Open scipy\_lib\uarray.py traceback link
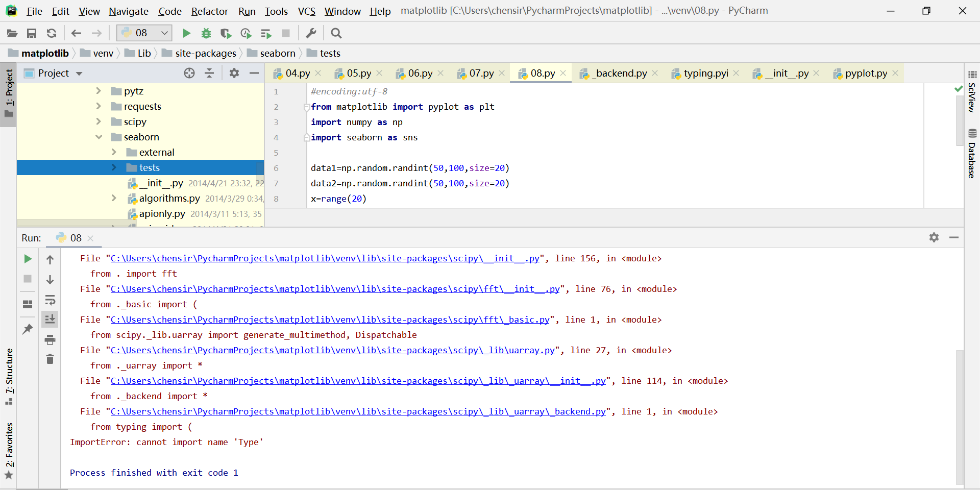Image resolution: width=980 pixels, height=490 pixels. (333, 350)
